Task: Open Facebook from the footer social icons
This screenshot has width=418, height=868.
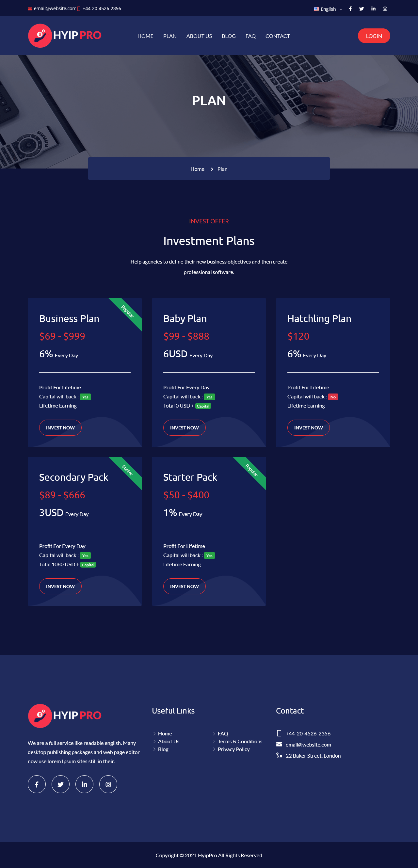Action: 37,784
